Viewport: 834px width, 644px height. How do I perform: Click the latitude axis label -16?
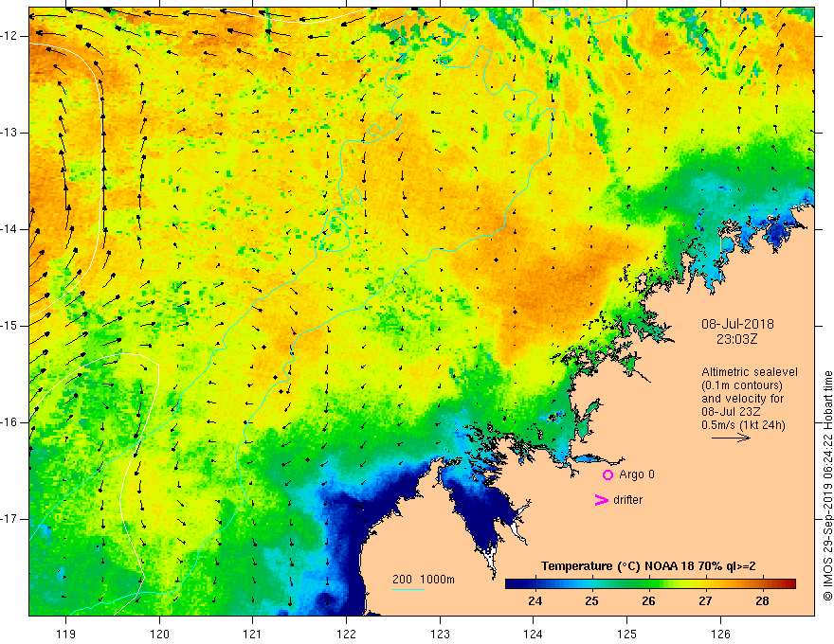(x=9, y=422)
